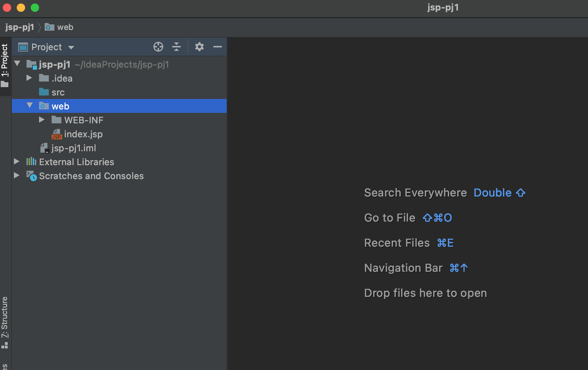
Task: Click the .idea folder icon
Action: click(44, 78)
